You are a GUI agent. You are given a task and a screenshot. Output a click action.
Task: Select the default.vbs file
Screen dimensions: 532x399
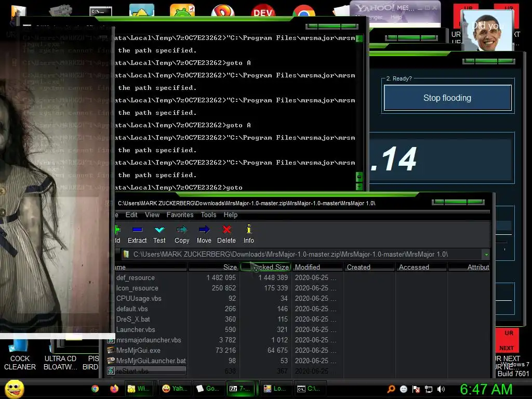tap(132, 309)
